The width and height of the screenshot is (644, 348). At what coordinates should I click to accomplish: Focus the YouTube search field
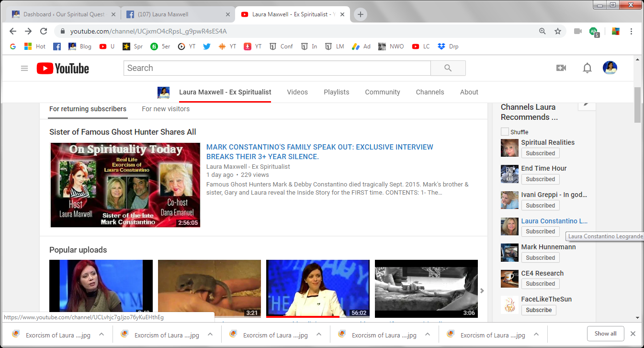(277, 68)
